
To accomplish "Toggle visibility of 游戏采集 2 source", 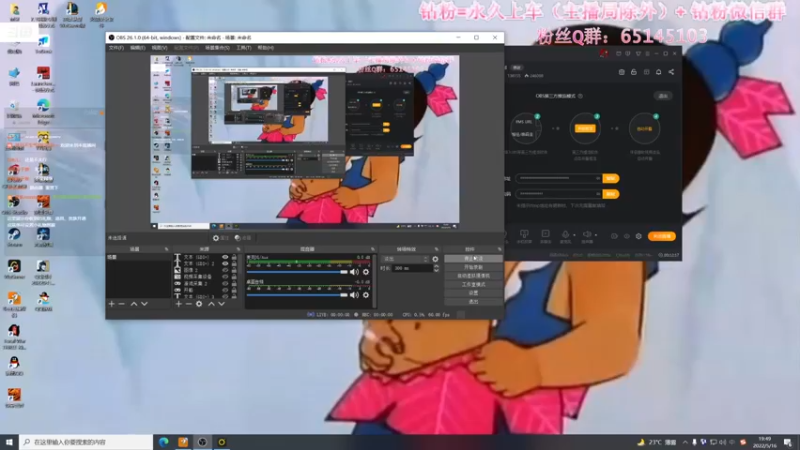I will [225, 284].
